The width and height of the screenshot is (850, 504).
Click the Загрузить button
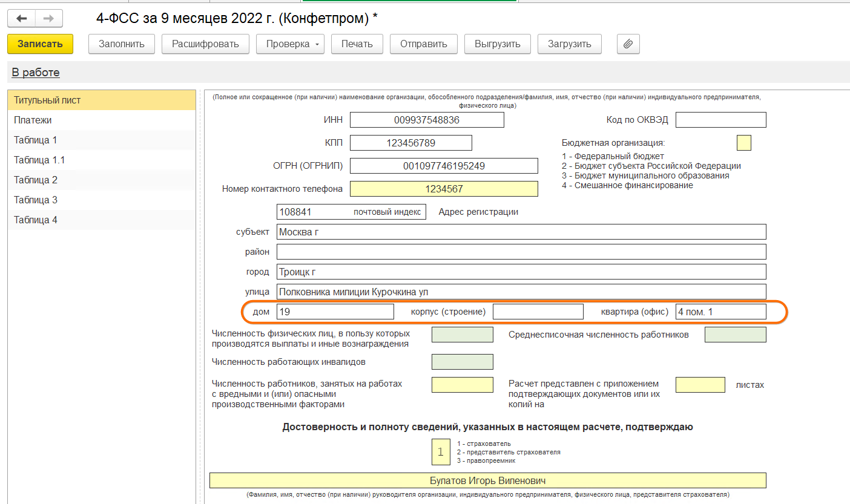(570, 44)
